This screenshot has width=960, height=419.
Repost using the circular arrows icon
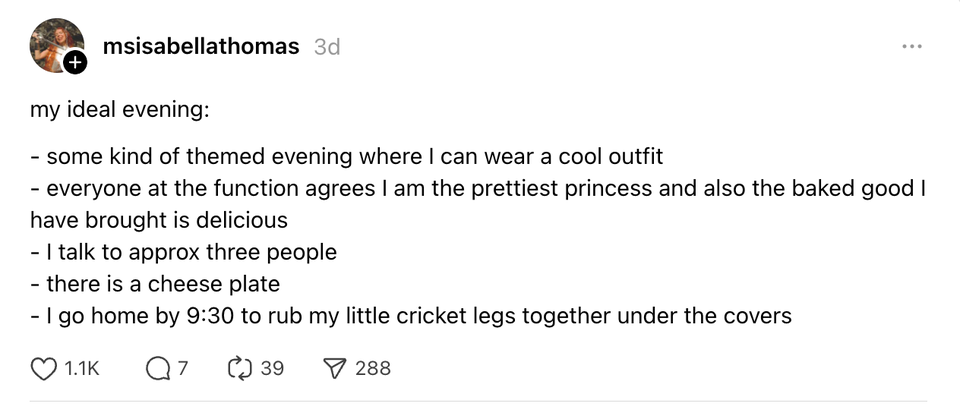coord(240,369)
